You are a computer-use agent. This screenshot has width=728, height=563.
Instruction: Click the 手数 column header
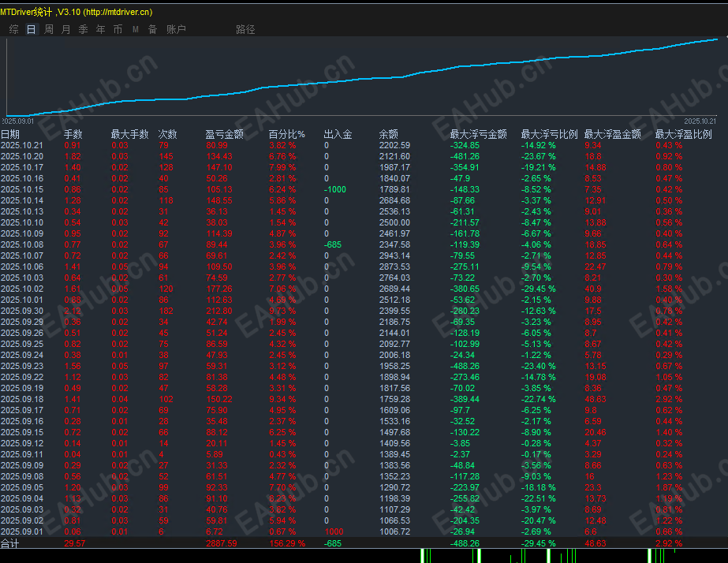tap(73, 134)
